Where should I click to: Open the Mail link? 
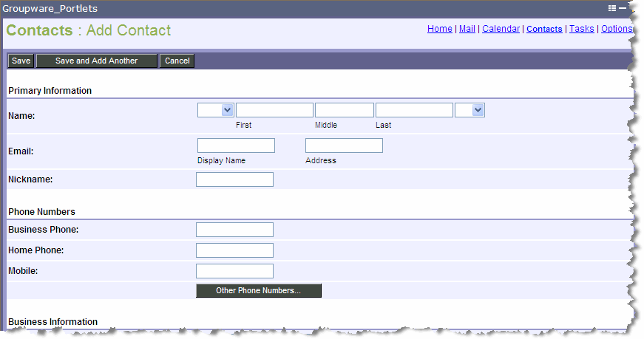467,29
